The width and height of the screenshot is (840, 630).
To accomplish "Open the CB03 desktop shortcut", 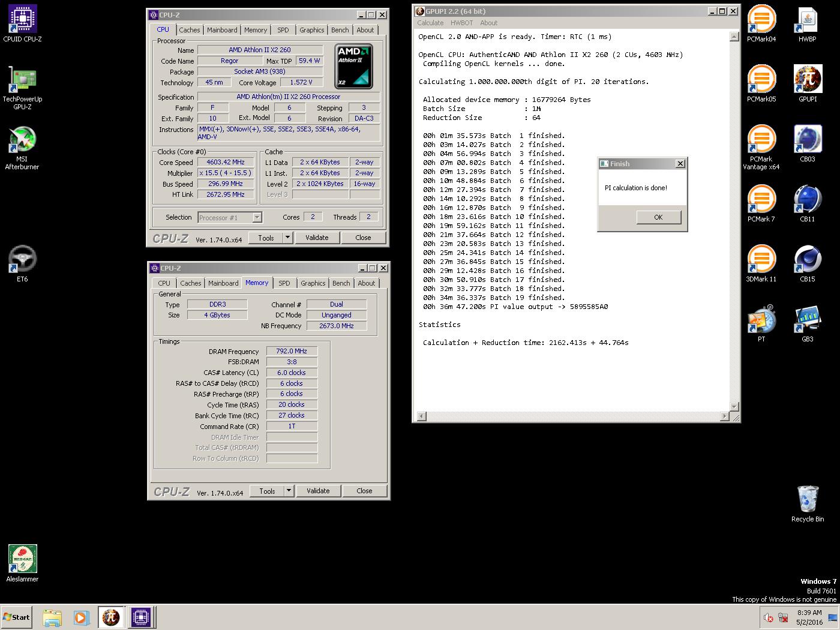I will point(808,144).
